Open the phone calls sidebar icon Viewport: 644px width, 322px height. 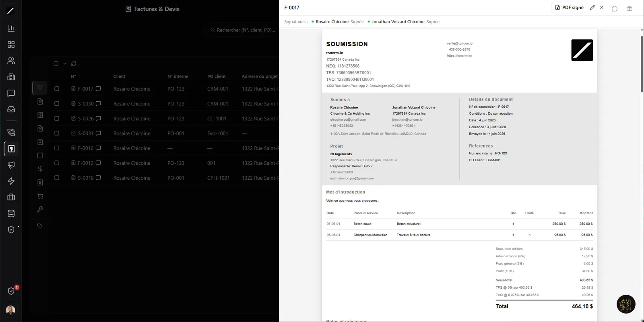click(x=11, y=132)
